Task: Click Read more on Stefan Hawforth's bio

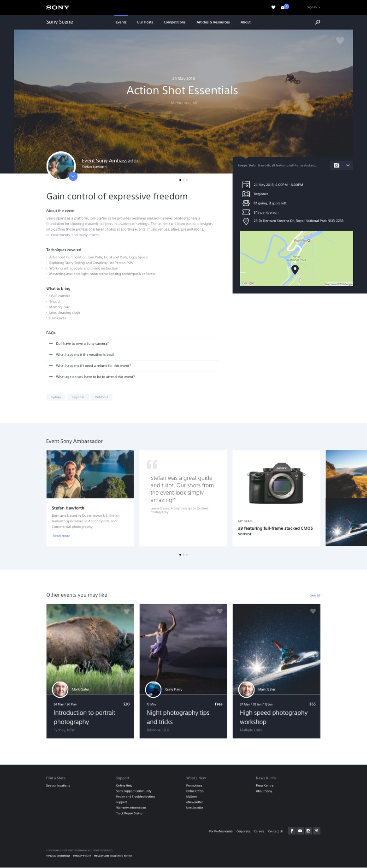Action: coord(61,536)
